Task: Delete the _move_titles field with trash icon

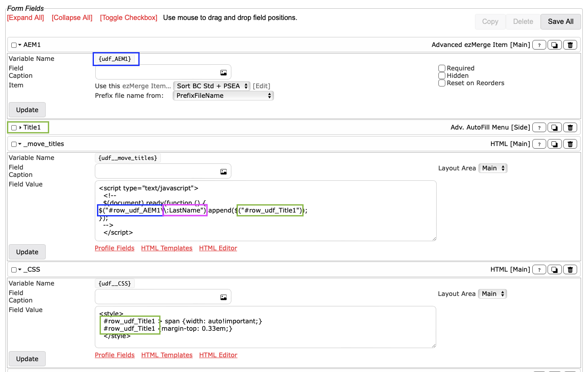Action: pos(570,144)
